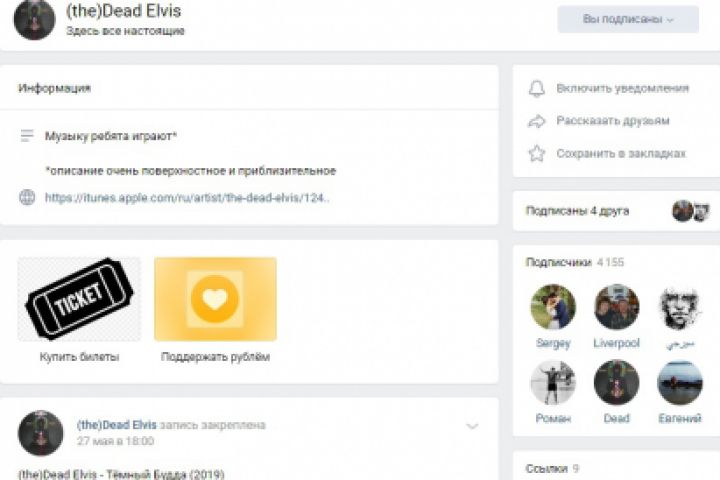Expand the pinned post options chevron
This screenshot has height=480, width=720.
pos(473,426)
